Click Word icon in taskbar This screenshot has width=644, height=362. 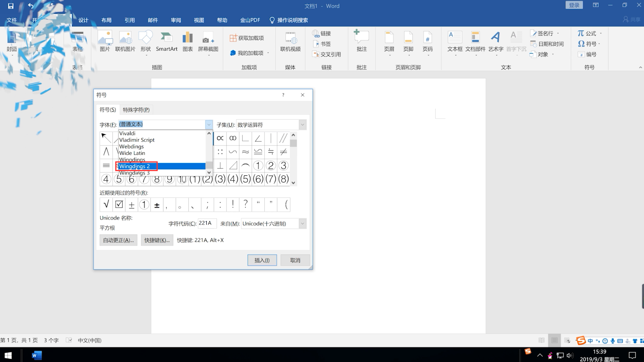pos(37,355)
